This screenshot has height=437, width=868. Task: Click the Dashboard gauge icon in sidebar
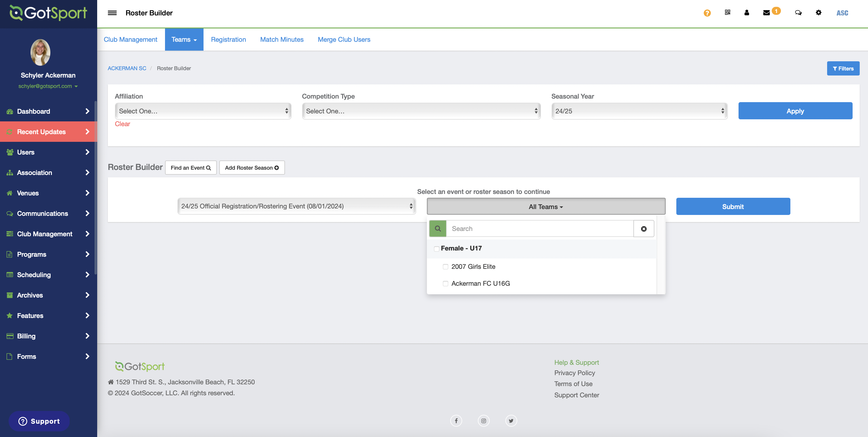pyautogui.click(x=10, y=111)
